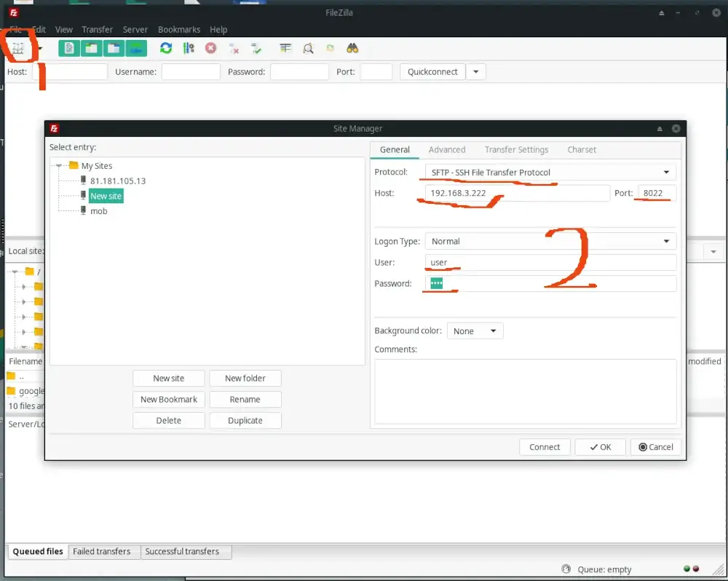Switch to the Queued files tab

click(38, 552)
